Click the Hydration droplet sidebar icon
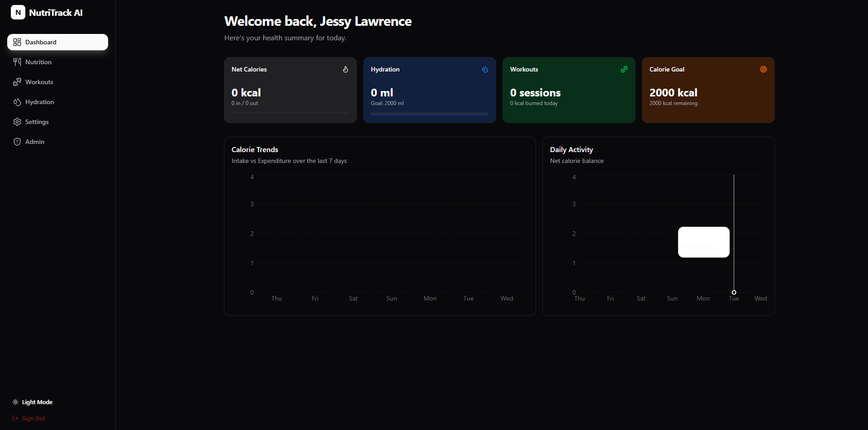This screenshot has width=868, height=430. click(17, 102)
